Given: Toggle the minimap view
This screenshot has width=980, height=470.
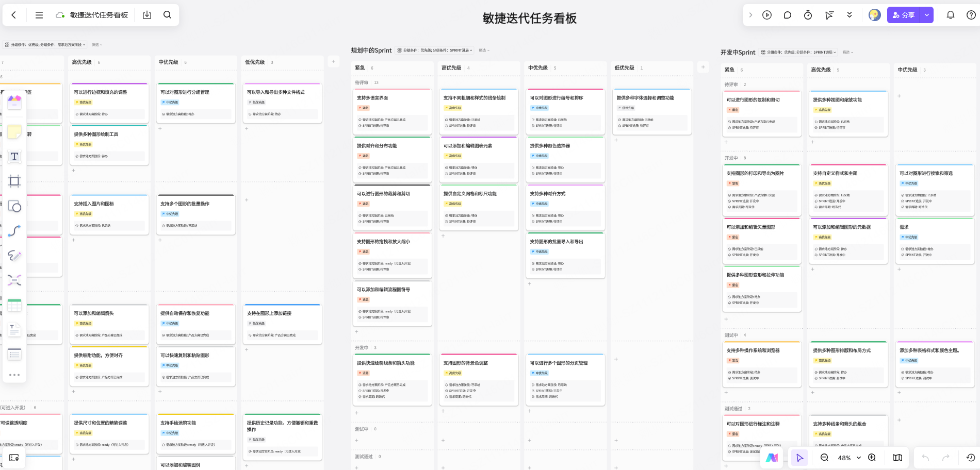Looking at the screenshot, I should (x=897, y=458).
